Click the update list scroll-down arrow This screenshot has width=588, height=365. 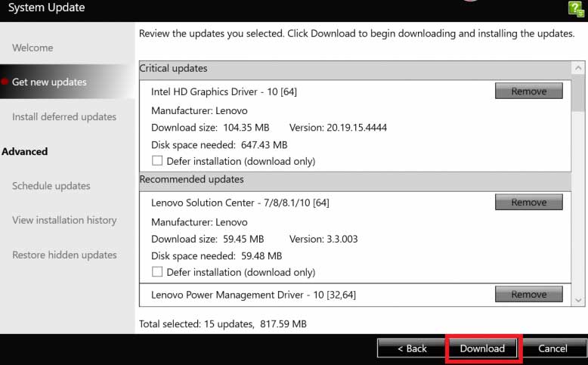coord(578,300)
